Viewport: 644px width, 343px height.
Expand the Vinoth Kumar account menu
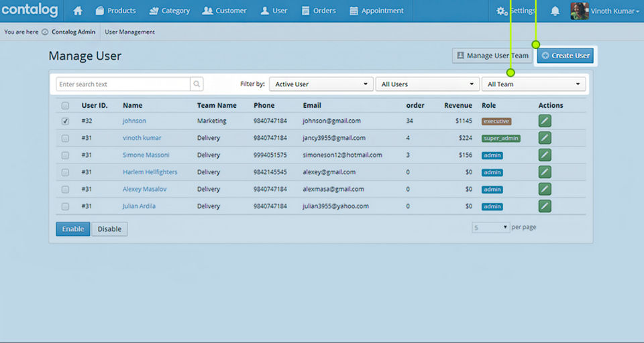[x=615, y=11]
